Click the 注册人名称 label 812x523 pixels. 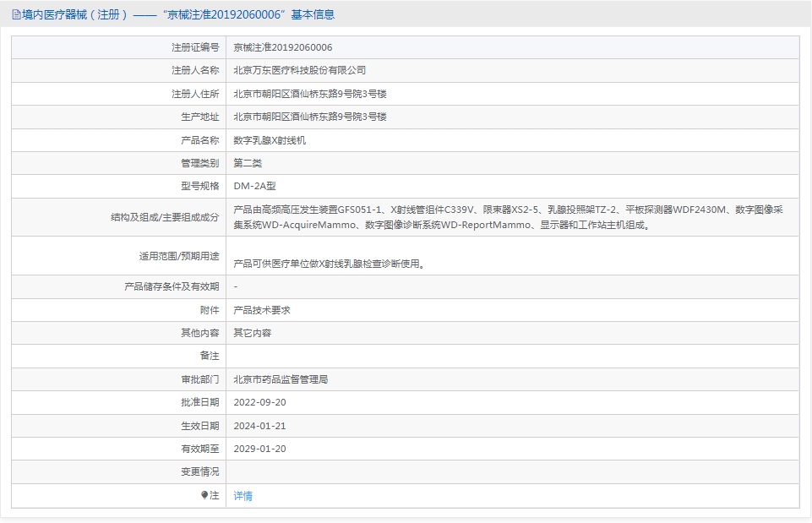point(196,70)
